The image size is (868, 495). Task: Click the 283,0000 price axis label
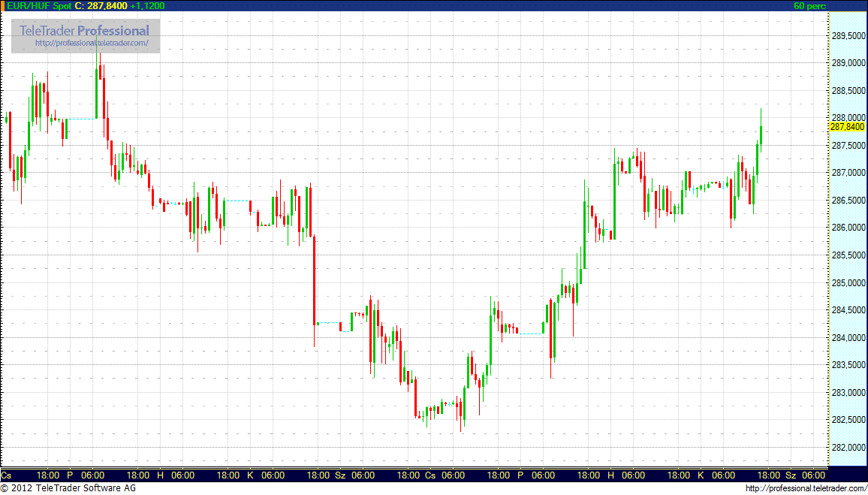point(848,393)
